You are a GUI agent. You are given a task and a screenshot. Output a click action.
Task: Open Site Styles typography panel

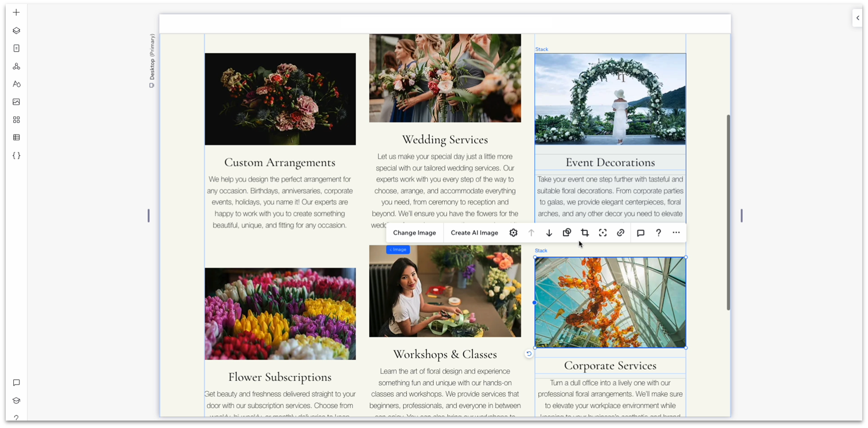16,84
